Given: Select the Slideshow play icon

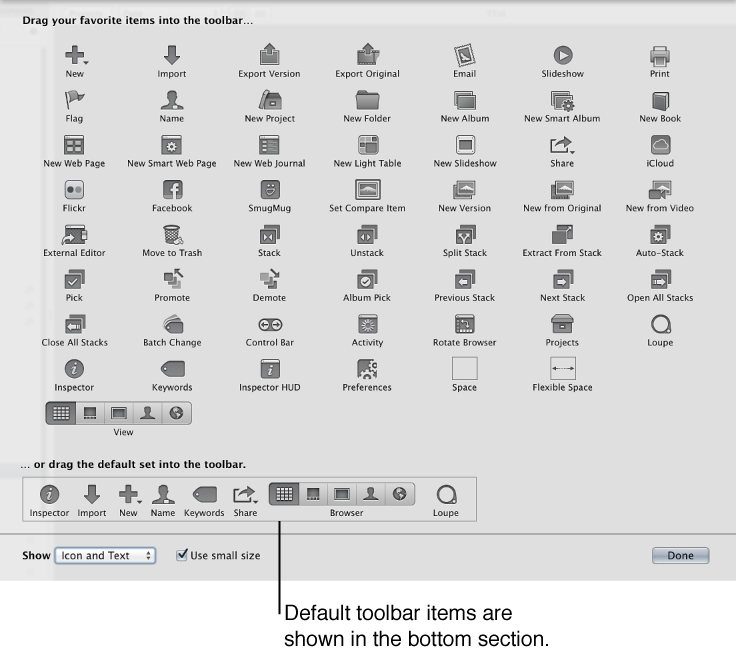Looking at the screenshot, I should tap(562, 55).
